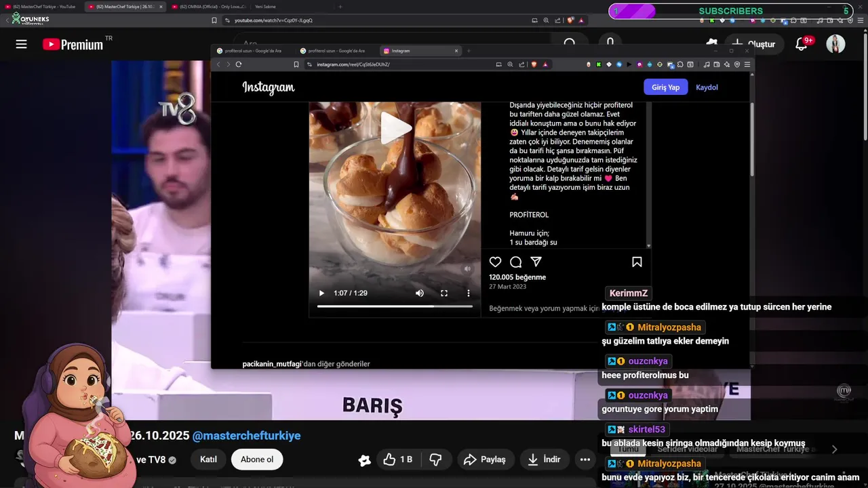
Task: Toggle fullscreen on the Instagram reel
Action: pos(444,293)
